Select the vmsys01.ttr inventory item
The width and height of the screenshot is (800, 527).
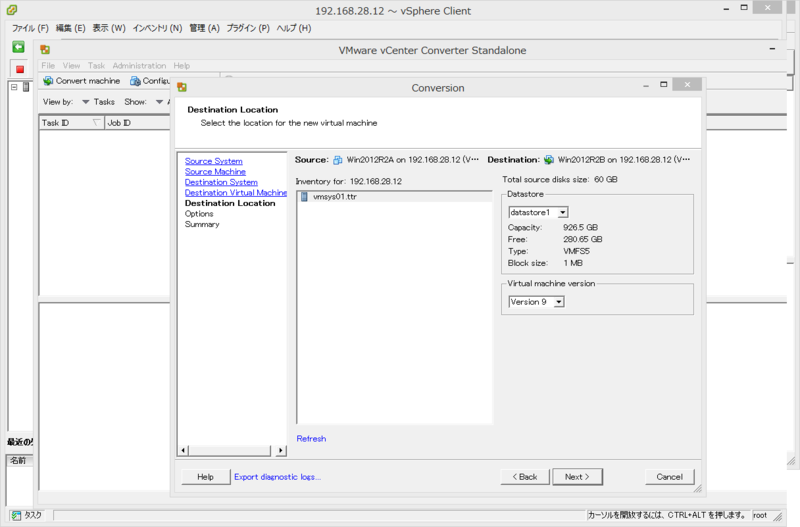click(x=394, y=197)
